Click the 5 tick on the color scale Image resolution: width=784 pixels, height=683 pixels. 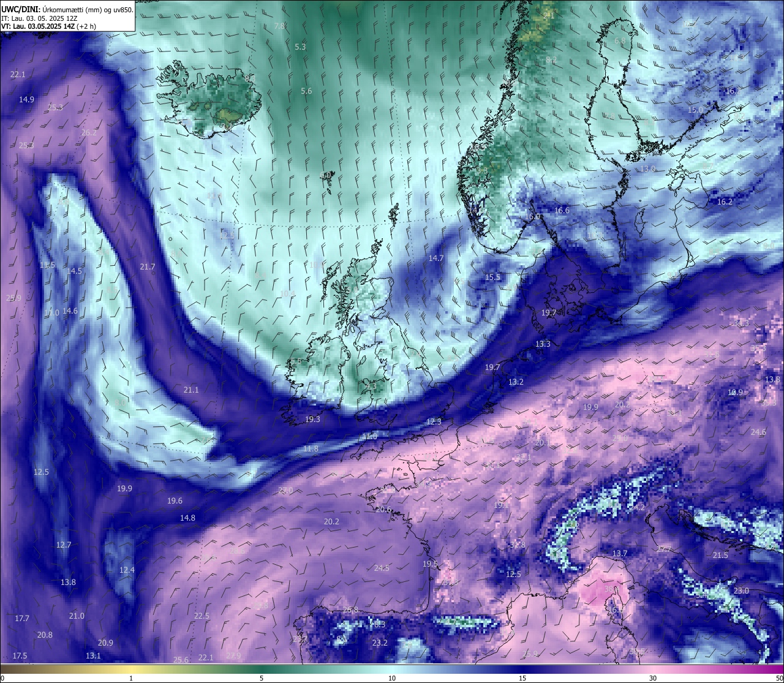tap(262, 678)
